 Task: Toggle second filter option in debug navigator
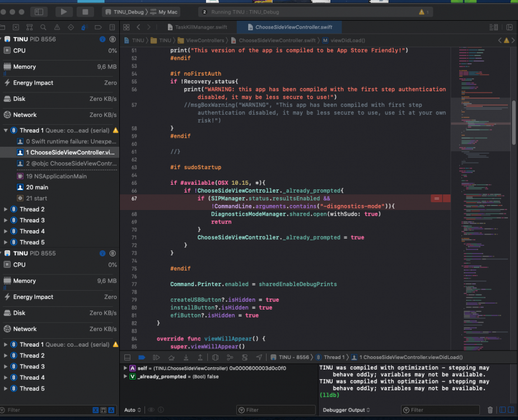pos(104,410)
